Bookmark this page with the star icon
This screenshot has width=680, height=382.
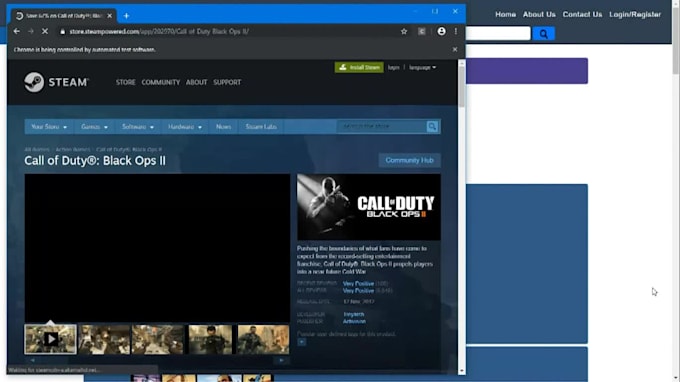pyautogui.click(x=404, y=31)
